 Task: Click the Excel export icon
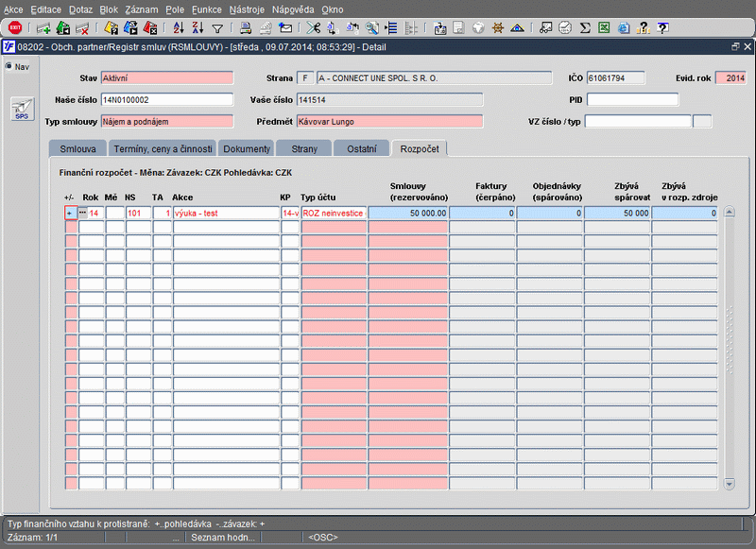[x=603, y=28]
